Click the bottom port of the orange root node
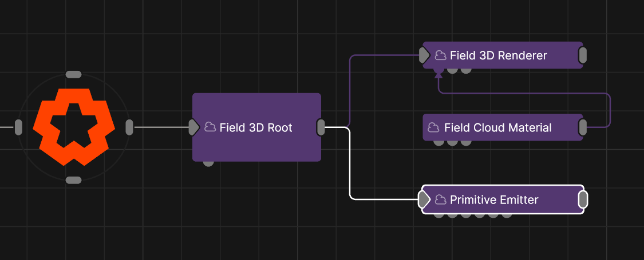644x260 pixels. tap(73, 180)
